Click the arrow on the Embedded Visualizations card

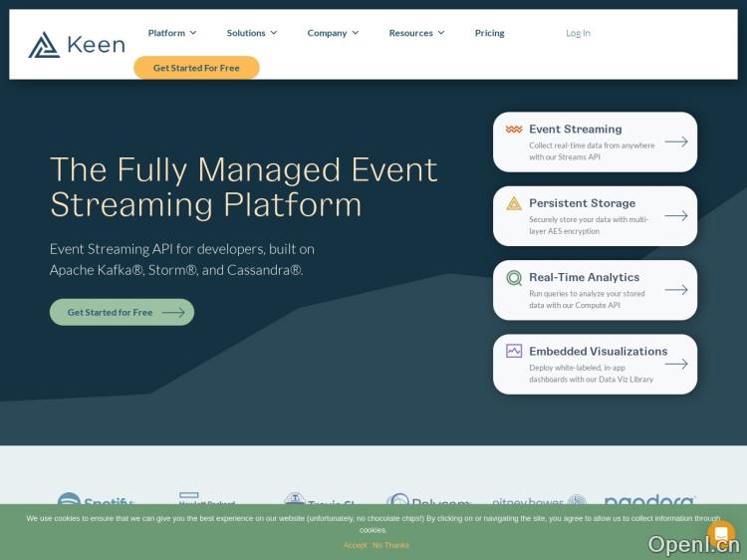click(676, 364)
